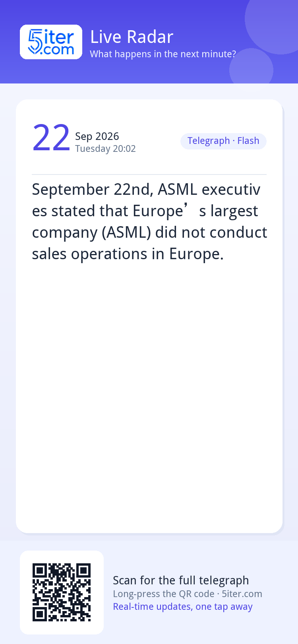Click the QR code's bottom-left finder square
This screenshot has width=298, height=644.
40,614
